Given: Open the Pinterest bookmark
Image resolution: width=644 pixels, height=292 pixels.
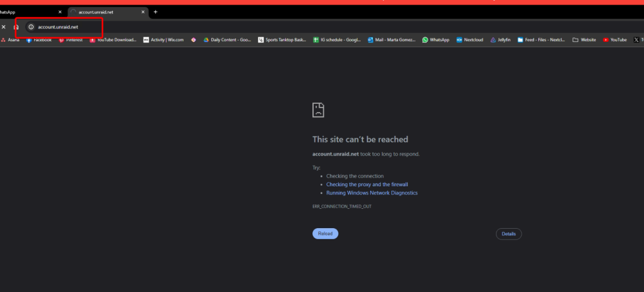Looking at the screenshot, I should (x=71, y=40).
